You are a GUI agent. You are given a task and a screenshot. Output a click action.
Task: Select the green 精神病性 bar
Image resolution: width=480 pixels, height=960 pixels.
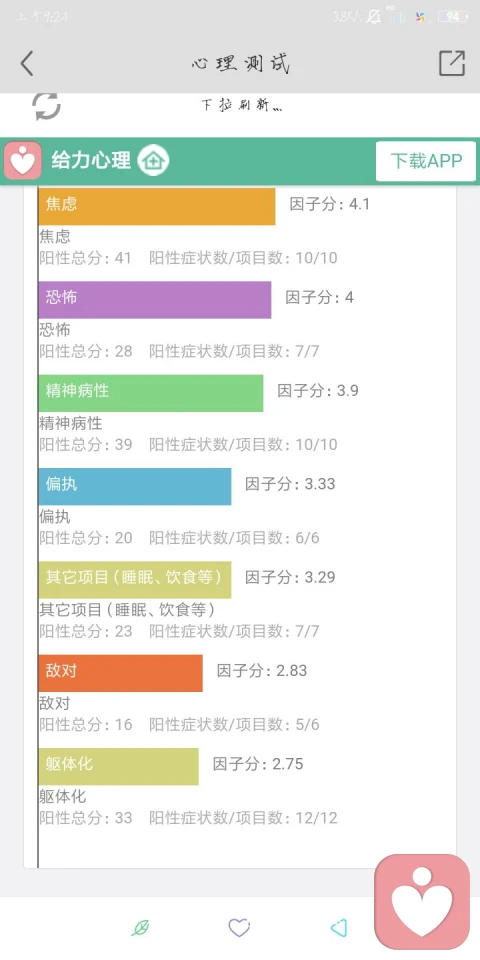(x=151, y=393)
